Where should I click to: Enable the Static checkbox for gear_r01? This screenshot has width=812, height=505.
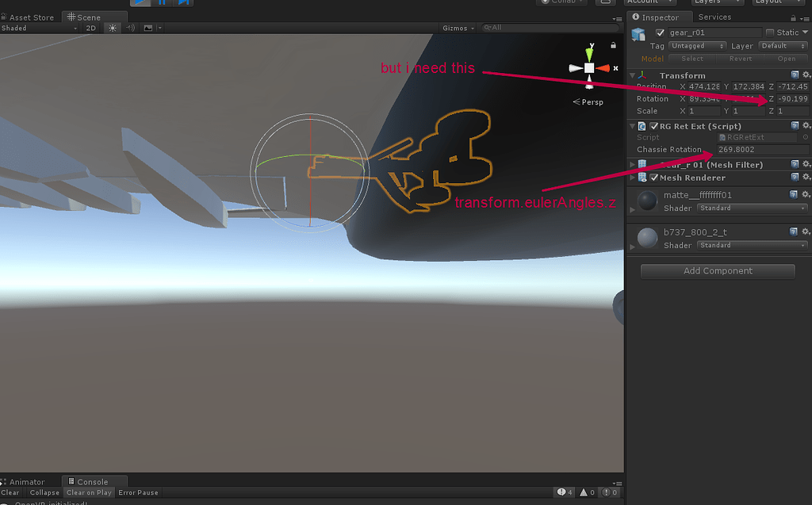(771, 33)
